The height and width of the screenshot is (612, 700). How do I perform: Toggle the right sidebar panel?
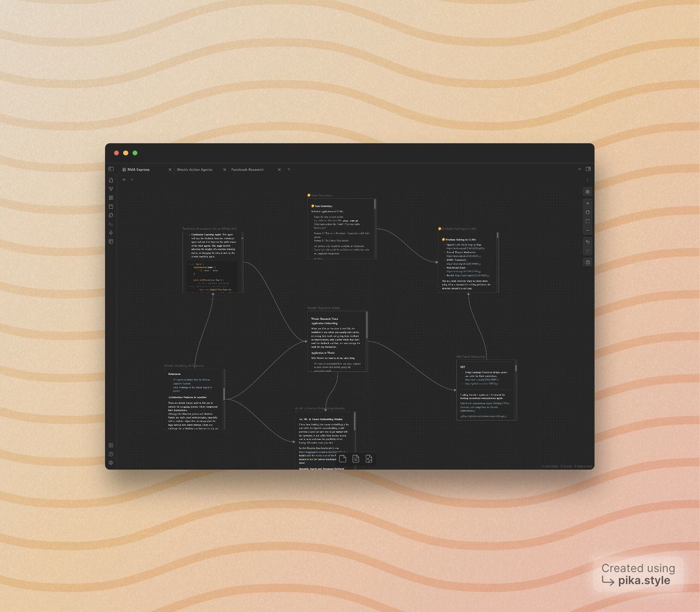point(588,169)
